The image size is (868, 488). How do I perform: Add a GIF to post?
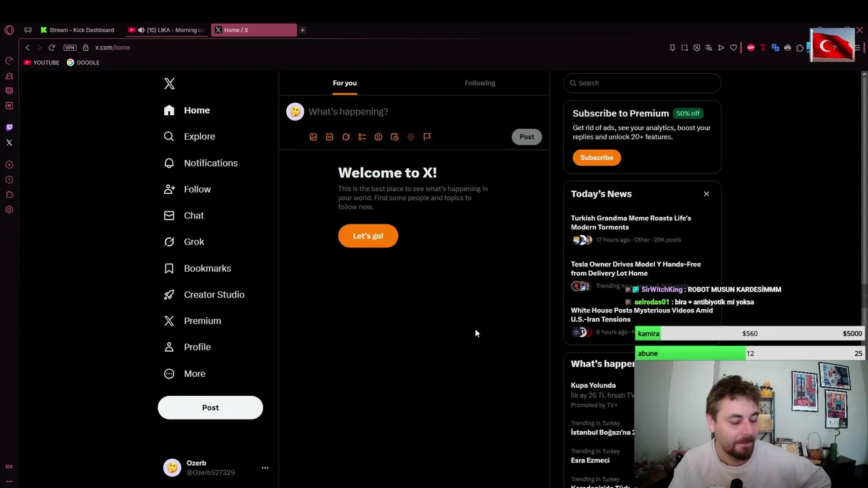pos(330,137)
